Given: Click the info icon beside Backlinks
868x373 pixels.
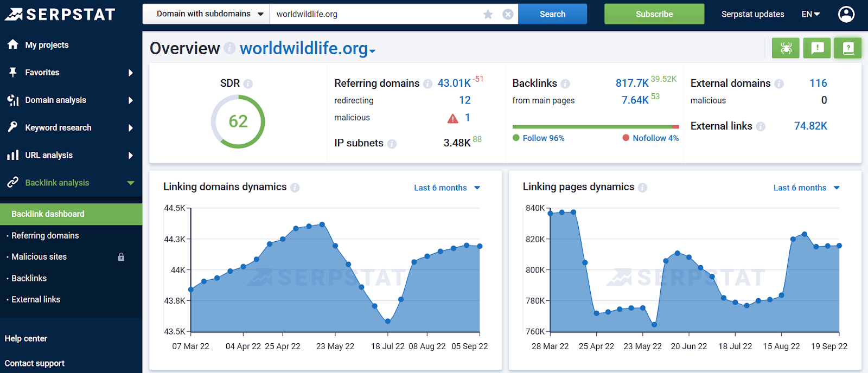Looking at the screenshot, I should 565,83.
